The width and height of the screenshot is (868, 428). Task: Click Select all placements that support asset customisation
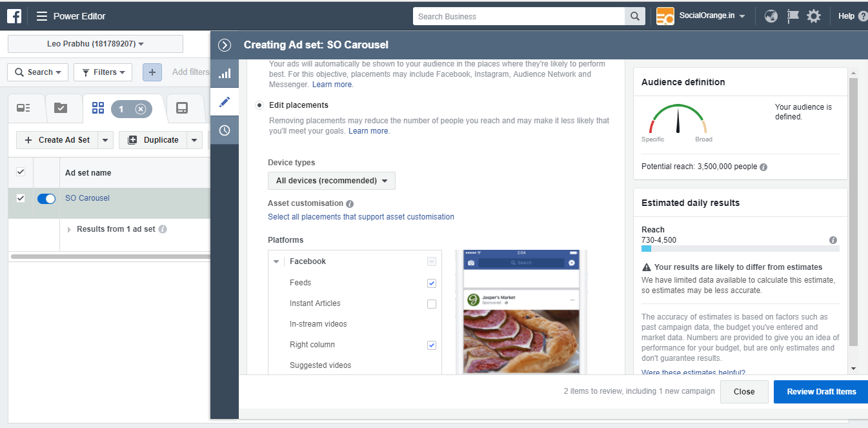(361, 217)
